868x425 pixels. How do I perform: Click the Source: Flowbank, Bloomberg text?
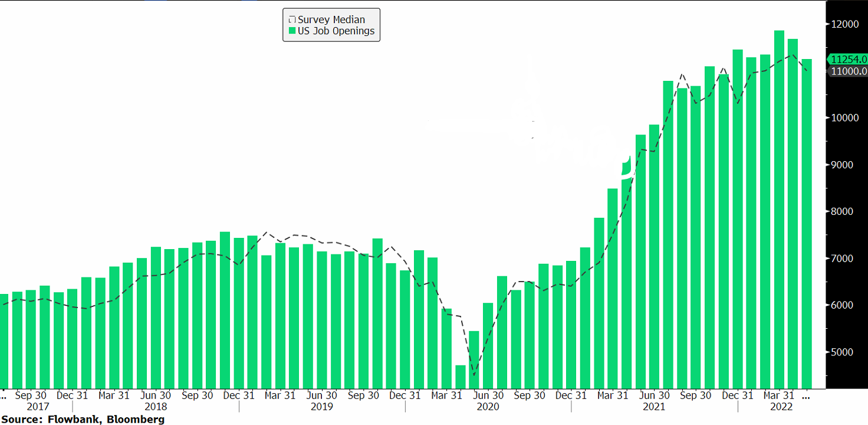point(83,419)
